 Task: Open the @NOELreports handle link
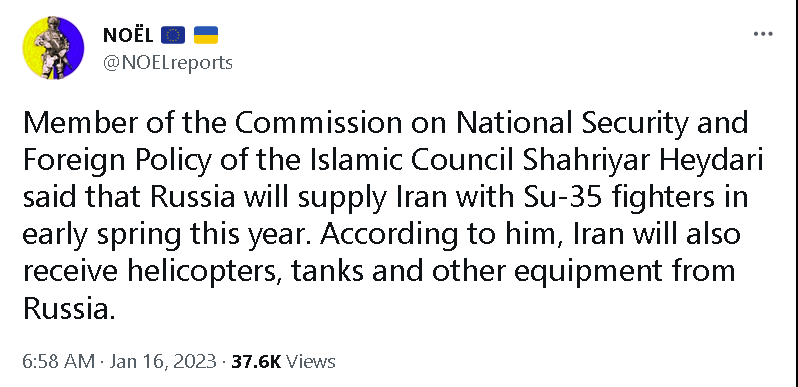click(x=168, y=63)
